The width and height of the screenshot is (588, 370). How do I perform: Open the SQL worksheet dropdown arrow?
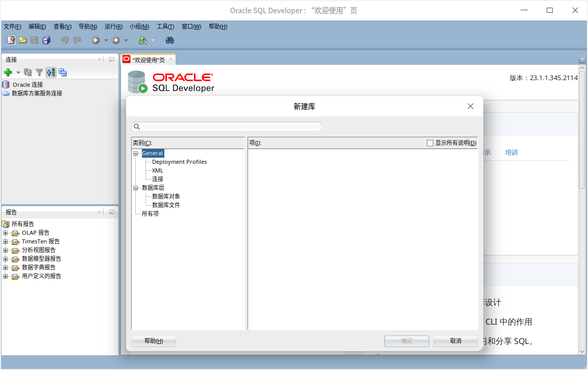153,40
